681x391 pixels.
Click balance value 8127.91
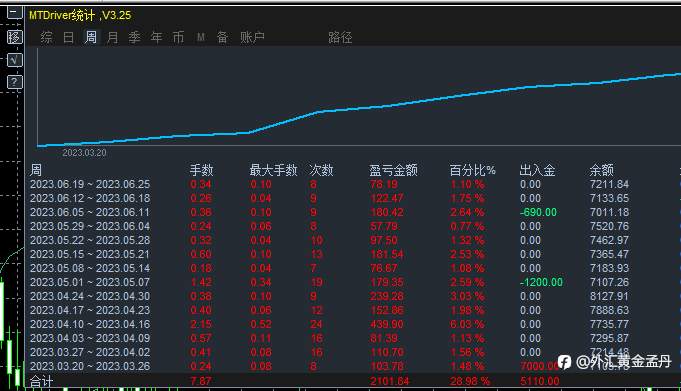(x=609, y=296)
